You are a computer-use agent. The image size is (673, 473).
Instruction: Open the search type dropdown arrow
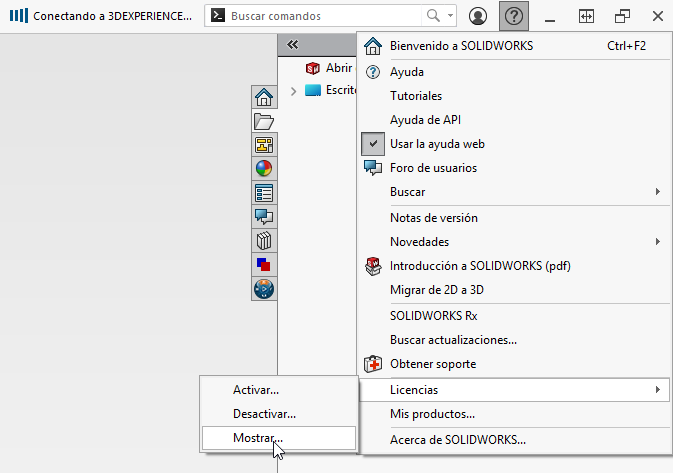(x=450, y=16)
